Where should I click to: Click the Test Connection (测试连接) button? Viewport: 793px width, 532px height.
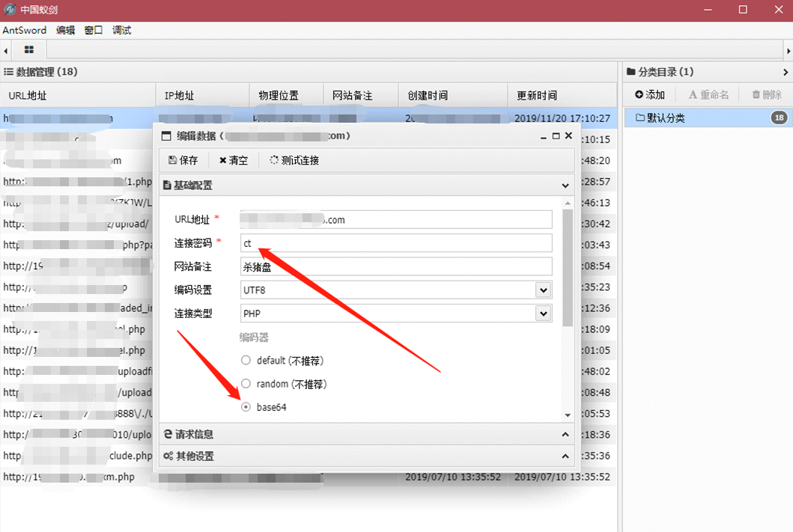click(x=294, y=160)
